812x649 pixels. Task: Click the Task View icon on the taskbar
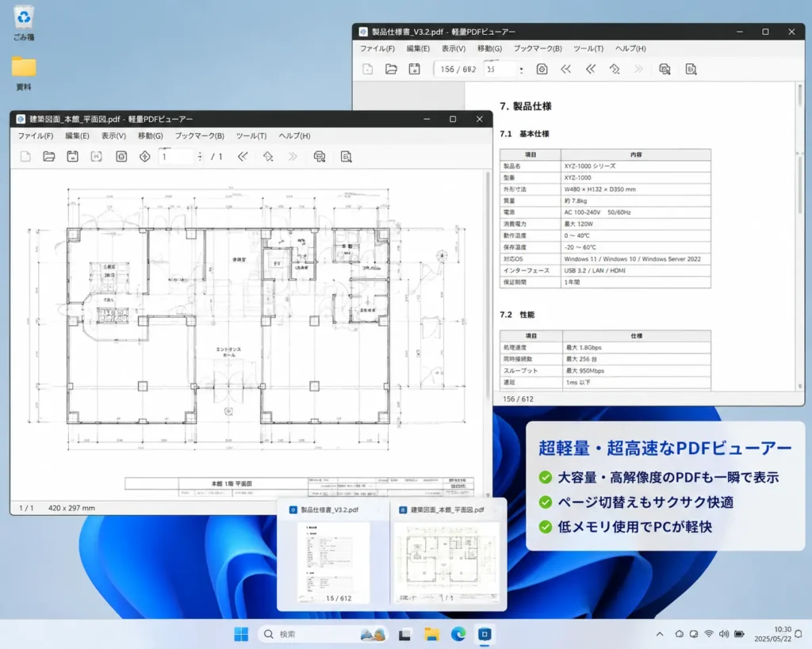(405, 634)
